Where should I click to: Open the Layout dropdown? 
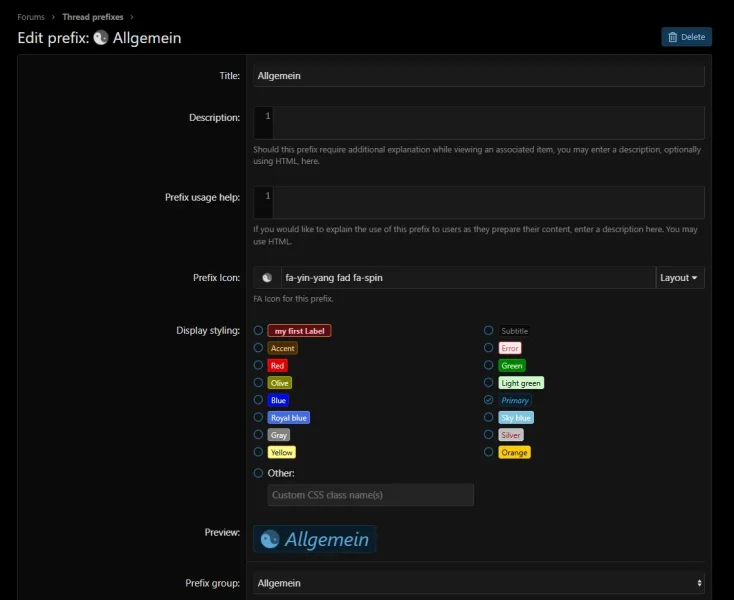click(680, 278)
